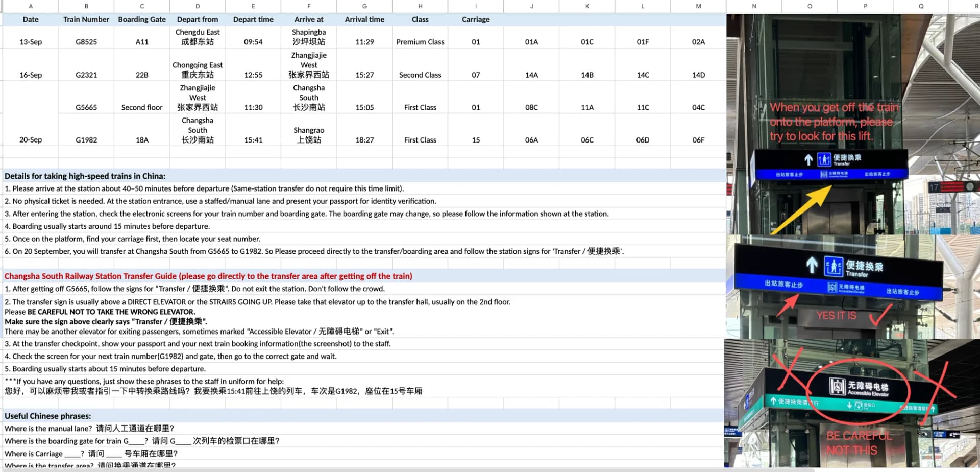Select the 'Where is the manual lane?' row
The width and height of the screenshot is (980, 472).
click(x=364, y=429)
